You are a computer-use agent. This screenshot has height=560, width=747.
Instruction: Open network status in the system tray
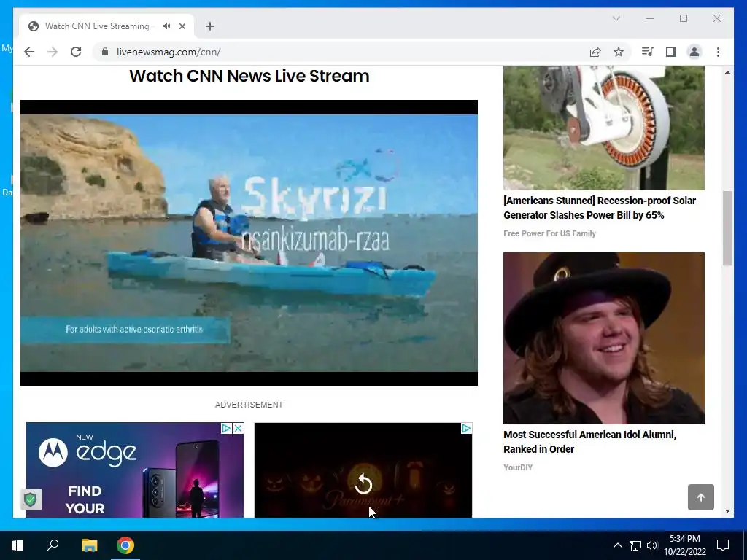tap(635, 545)
